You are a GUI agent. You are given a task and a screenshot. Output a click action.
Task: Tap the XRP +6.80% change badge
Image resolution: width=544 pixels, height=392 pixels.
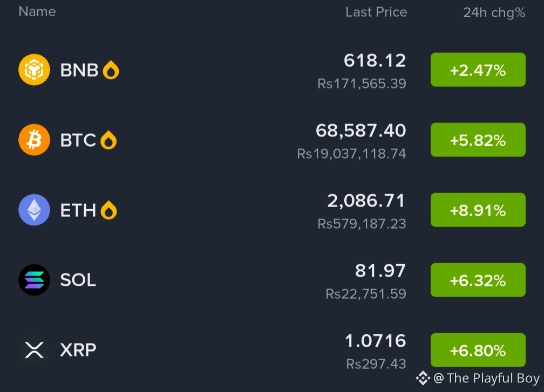478,350
